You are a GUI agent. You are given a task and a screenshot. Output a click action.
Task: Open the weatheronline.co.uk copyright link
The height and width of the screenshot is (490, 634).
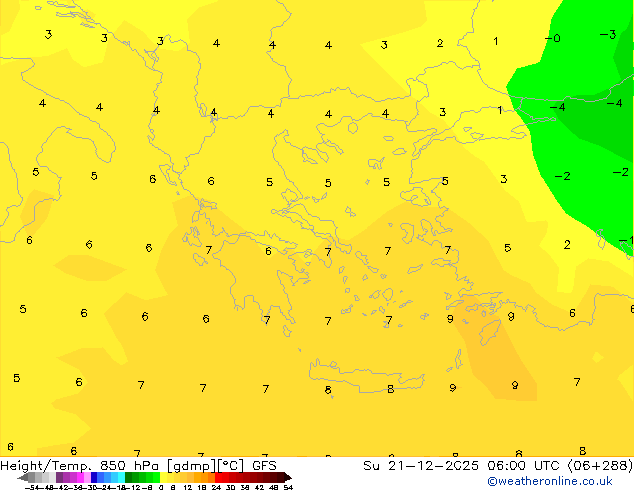[550, 481]
